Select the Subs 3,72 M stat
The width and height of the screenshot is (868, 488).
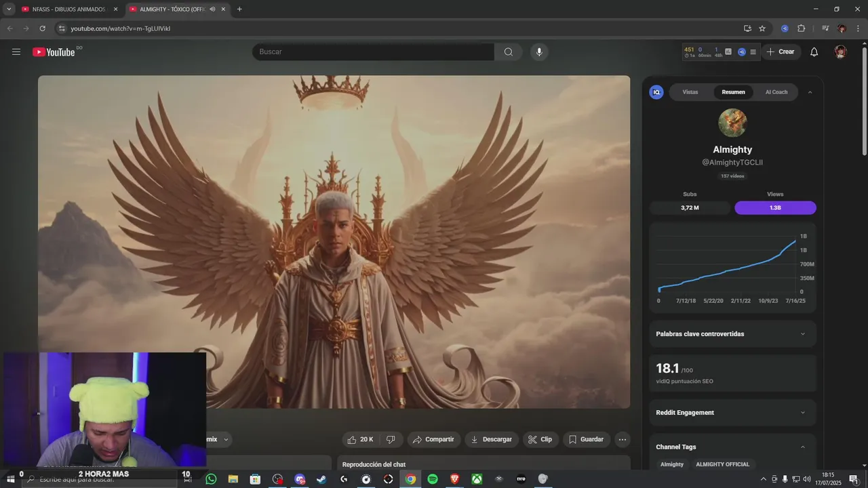point(690,208)
